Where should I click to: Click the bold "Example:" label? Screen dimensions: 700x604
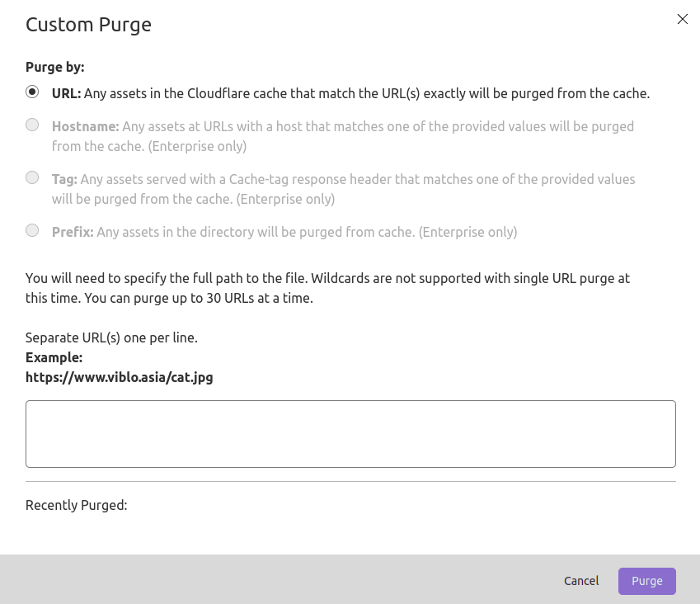pos(54,357)
